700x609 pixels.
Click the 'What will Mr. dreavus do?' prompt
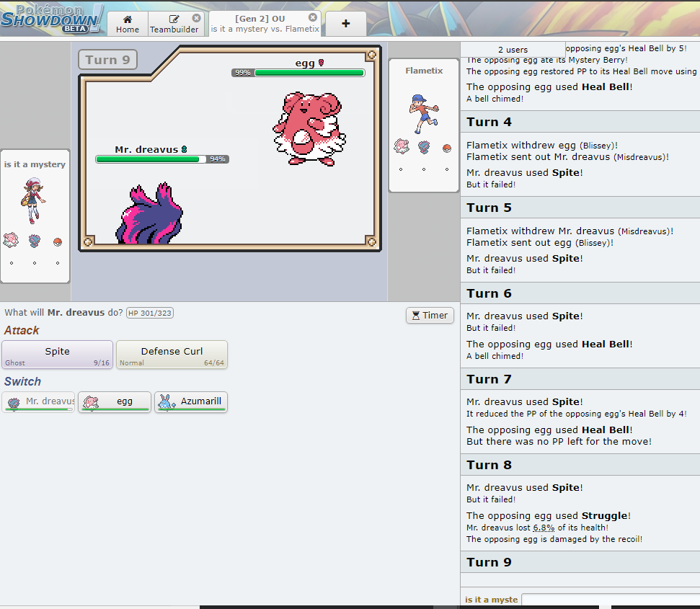pos(63,312)
